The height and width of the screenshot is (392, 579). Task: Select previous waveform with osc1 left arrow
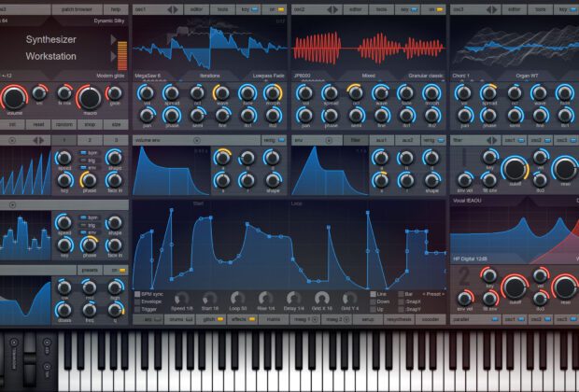click(170, 9)
